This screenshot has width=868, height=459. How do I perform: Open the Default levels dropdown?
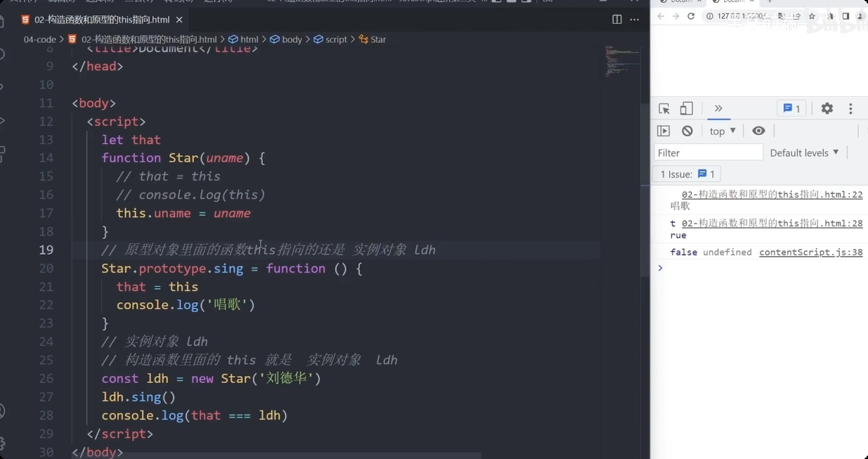[x=804, y=153]
